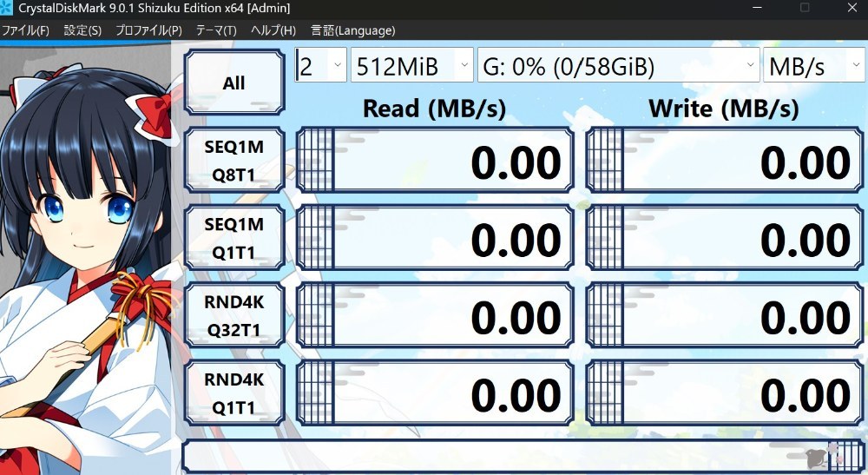Click the Read (MB/s) column header
Image resolution: width=868 pixels, height=475 pixels.
[x=435, y=109]
